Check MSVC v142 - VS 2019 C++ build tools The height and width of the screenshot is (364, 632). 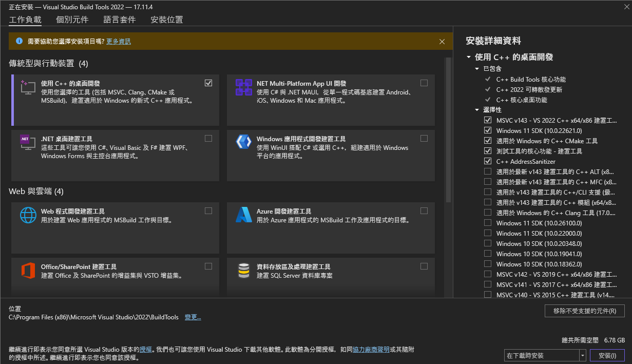pyautogui.click(x=488, y=274)
